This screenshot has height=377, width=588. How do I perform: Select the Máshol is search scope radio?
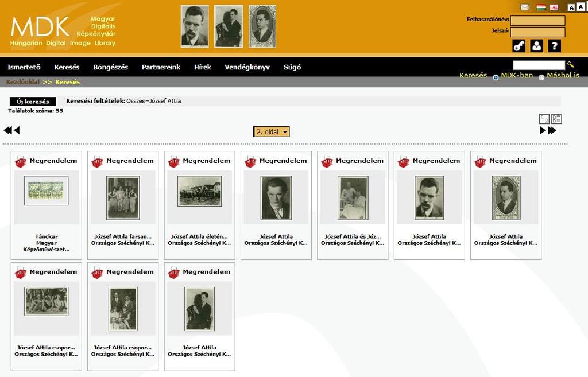pyautogui.click(x=541, y=77)
